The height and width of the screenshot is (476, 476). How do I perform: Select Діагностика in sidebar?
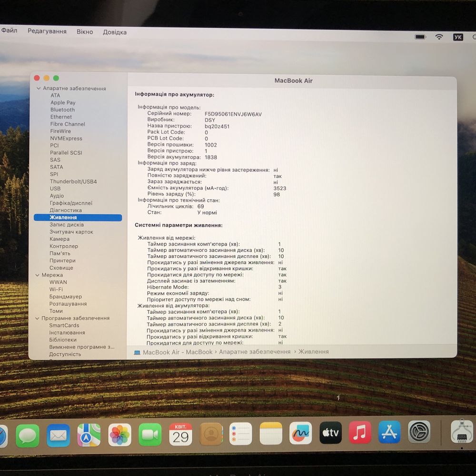tap(66, 210)
